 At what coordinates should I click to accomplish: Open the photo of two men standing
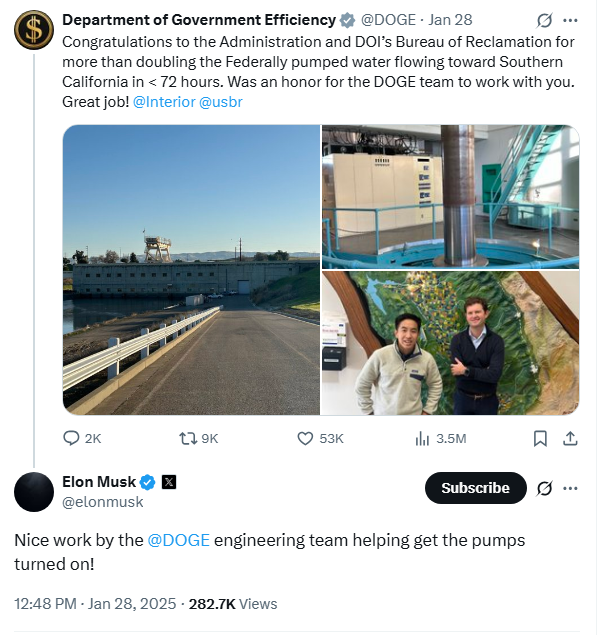450,343
